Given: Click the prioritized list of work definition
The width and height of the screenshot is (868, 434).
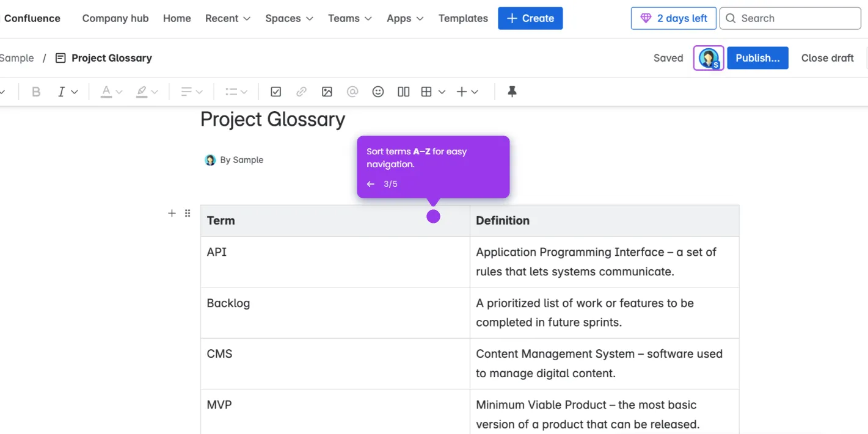Looking at the screenshot, I should (x=604, y=313).
